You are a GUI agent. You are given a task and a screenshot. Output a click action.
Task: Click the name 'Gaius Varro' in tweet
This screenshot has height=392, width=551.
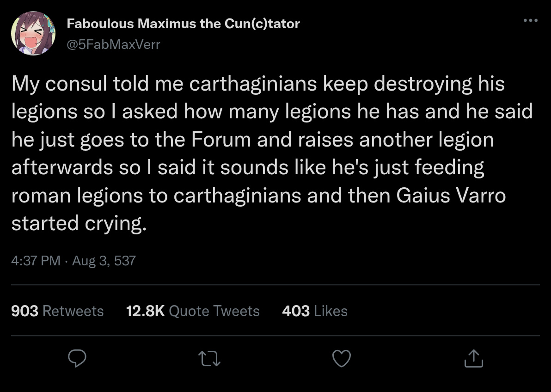point(451,195)
